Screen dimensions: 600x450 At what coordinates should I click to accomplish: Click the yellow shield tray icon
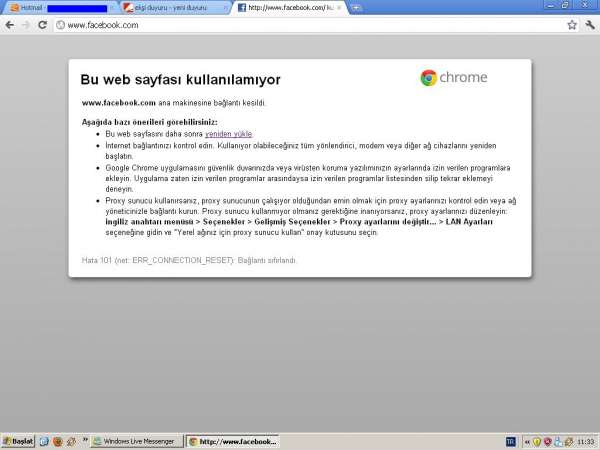[536, 442]
